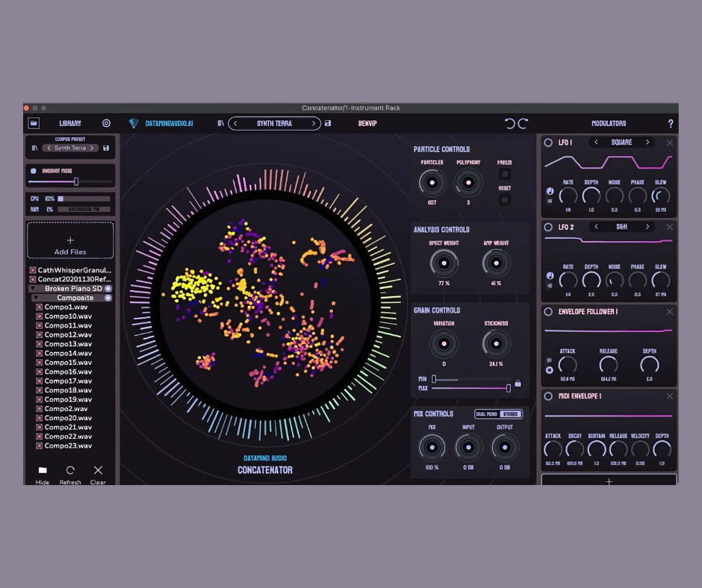Remove MIDI Envelope 1 with its X

pos(669,396)
